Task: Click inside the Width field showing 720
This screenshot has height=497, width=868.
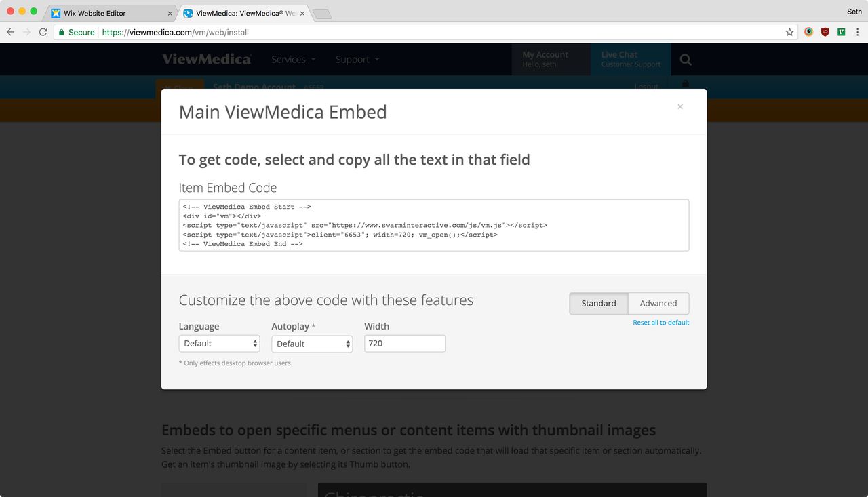Action: click(x=404, y=343)
